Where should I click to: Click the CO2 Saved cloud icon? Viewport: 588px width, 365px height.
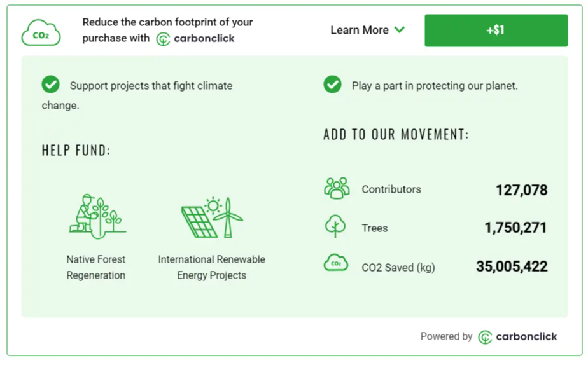[x=335, y=263]
